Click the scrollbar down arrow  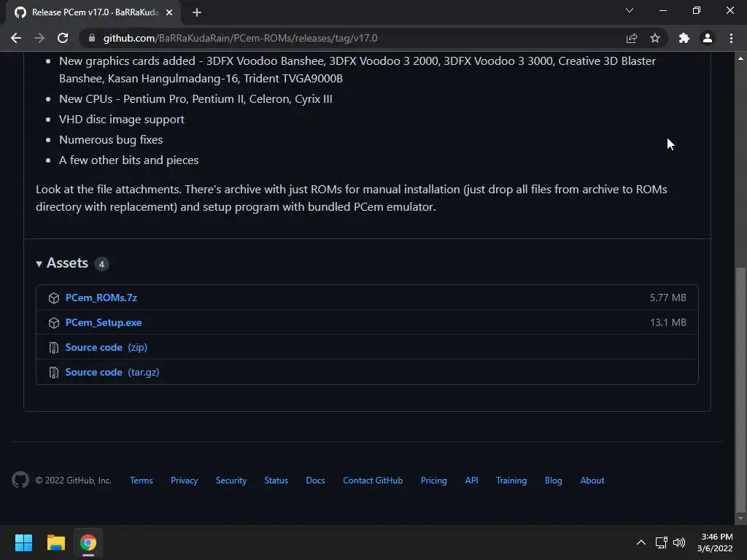[740, 518]
